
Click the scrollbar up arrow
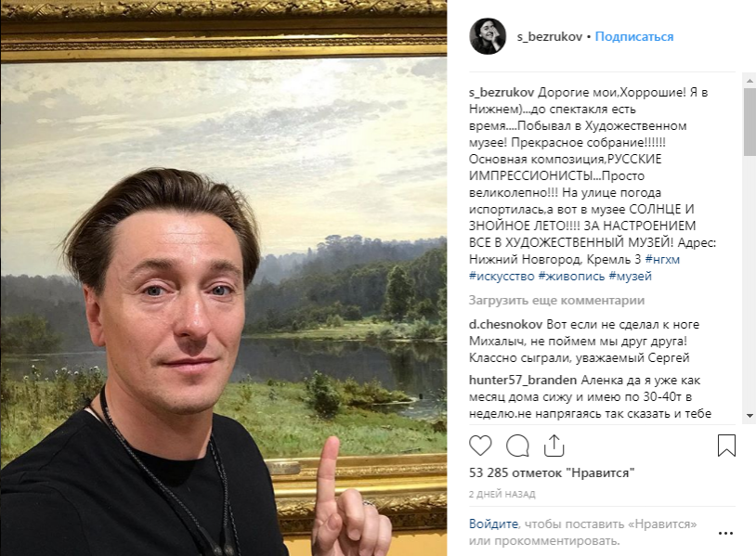749,81
